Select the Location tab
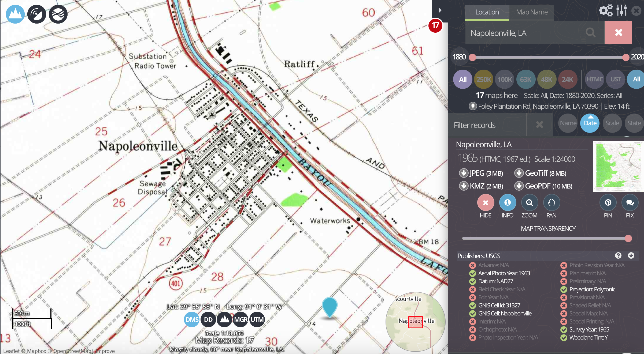644x354 pixels. [487, 12]
